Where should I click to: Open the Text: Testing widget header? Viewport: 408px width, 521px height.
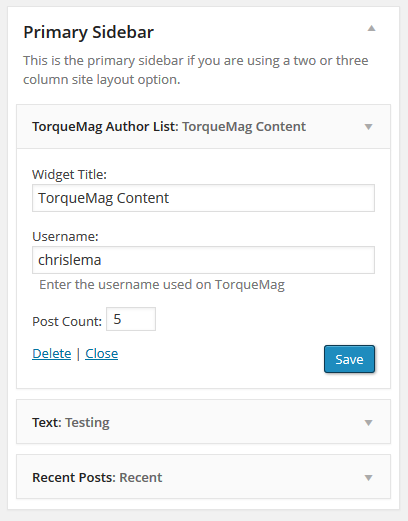click(x=203, y=422)
